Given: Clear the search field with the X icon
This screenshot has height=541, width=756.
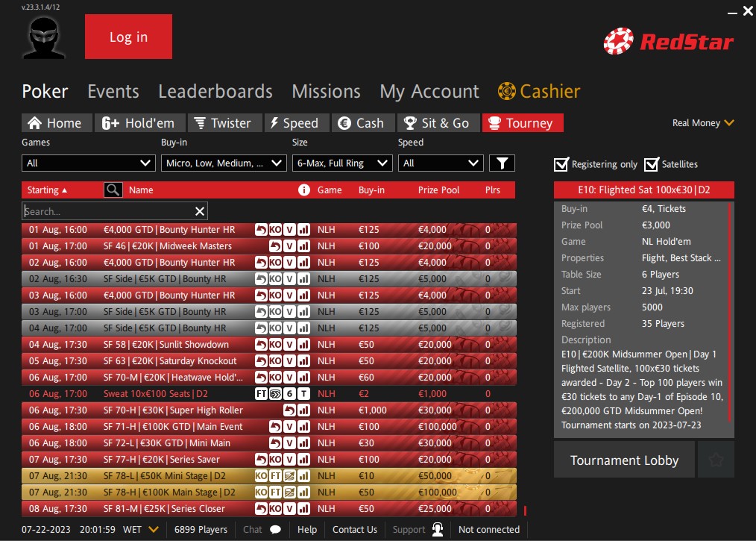Looking at the screenshot, I should click(200, 211).
